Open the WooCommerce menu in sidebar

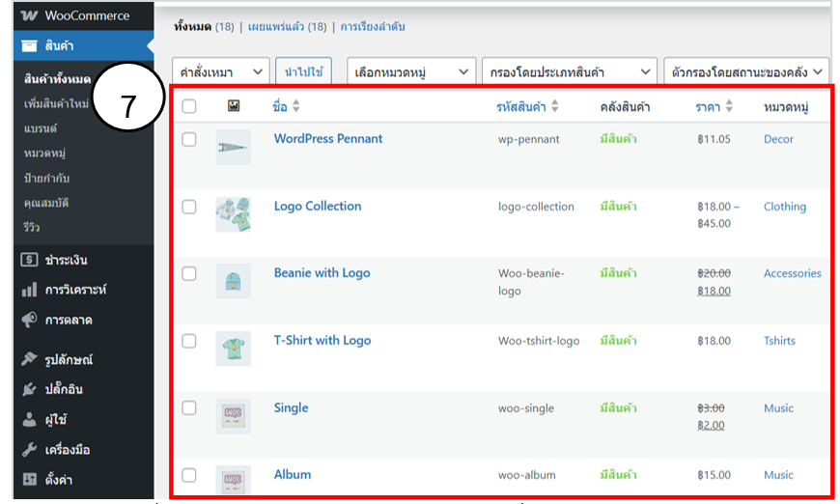(75, 16)
